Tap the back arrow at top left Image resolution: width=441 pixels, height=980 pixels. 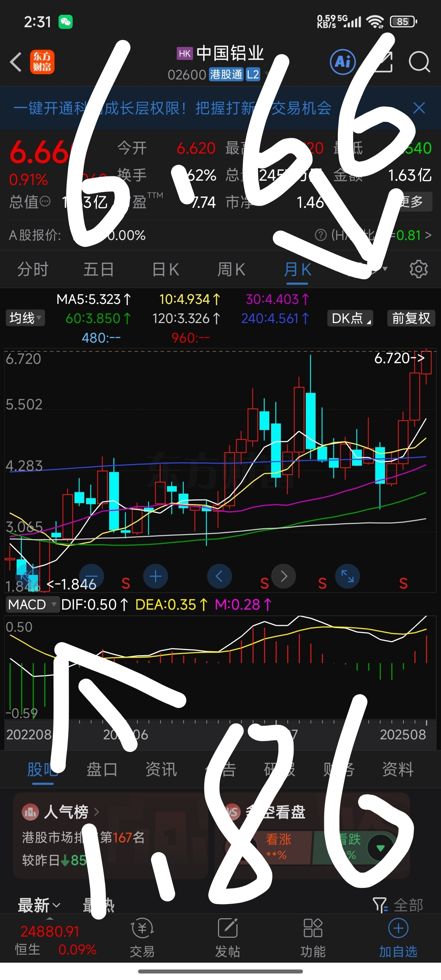(16, 62)
